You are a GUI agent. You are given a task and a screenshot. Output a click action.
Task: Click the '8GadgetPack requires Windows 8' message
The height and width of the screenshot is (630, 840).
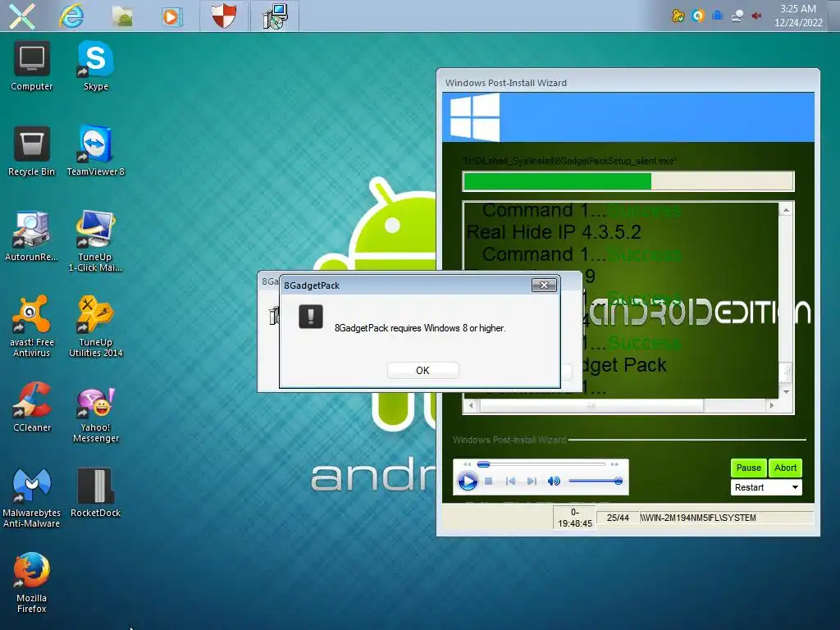[x=420, y=328]
